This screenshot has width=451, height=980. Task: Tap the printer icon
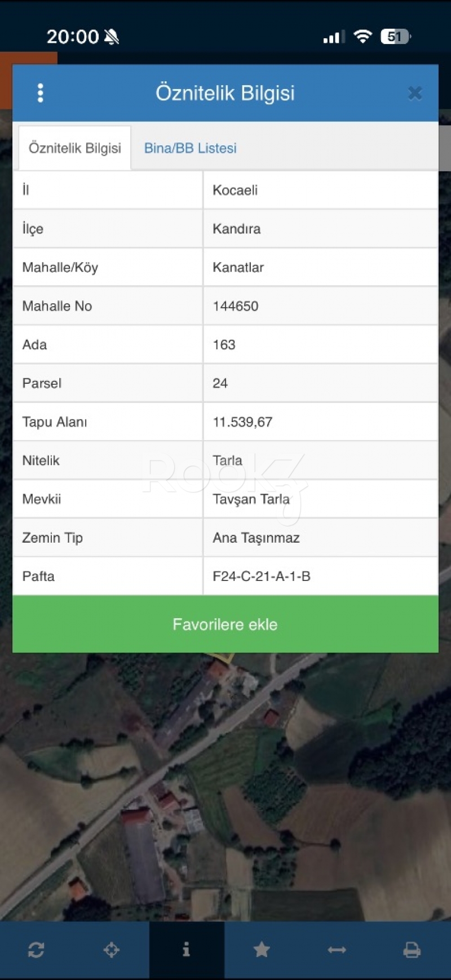tap(412, 950)
